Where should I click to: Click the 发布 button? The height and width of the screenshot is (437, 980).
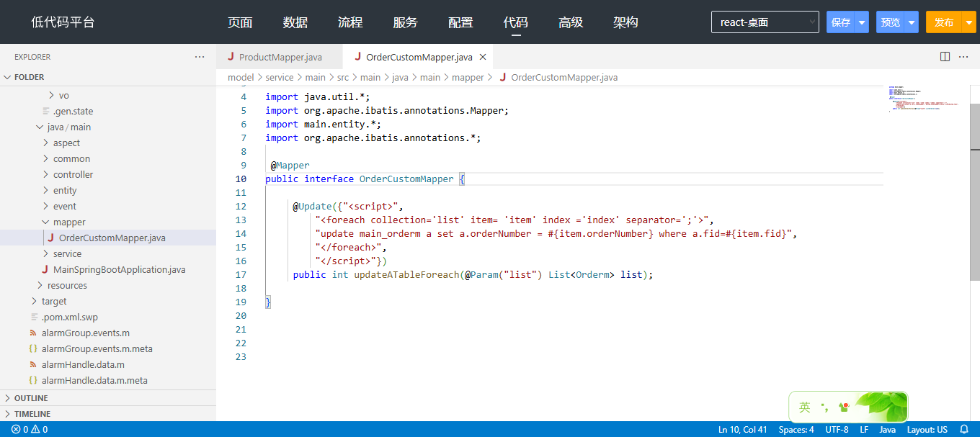tap(944, 22)
